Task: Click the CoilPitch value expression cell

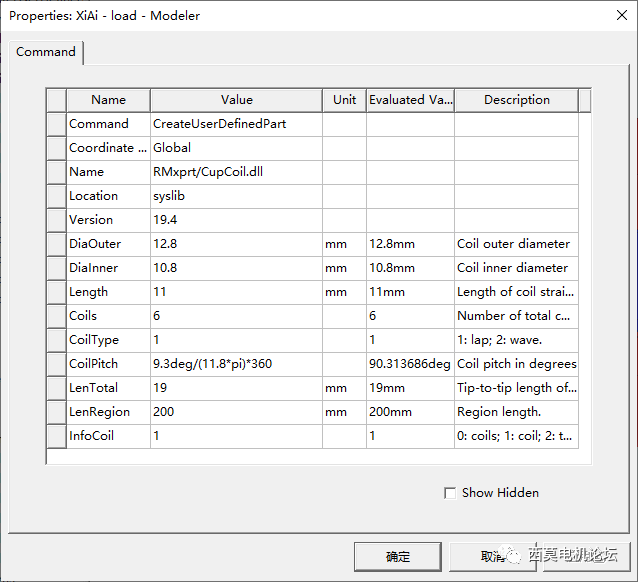Action: point(236,364)
